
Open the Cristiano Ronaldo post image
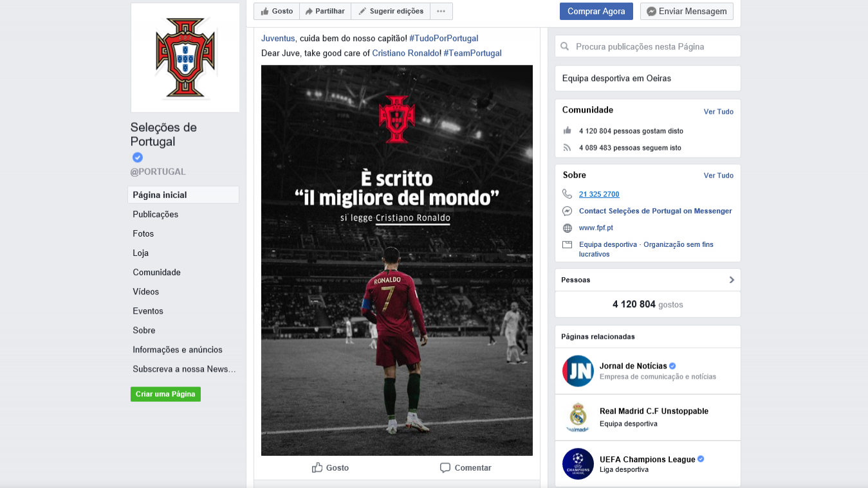click(397, 260)
